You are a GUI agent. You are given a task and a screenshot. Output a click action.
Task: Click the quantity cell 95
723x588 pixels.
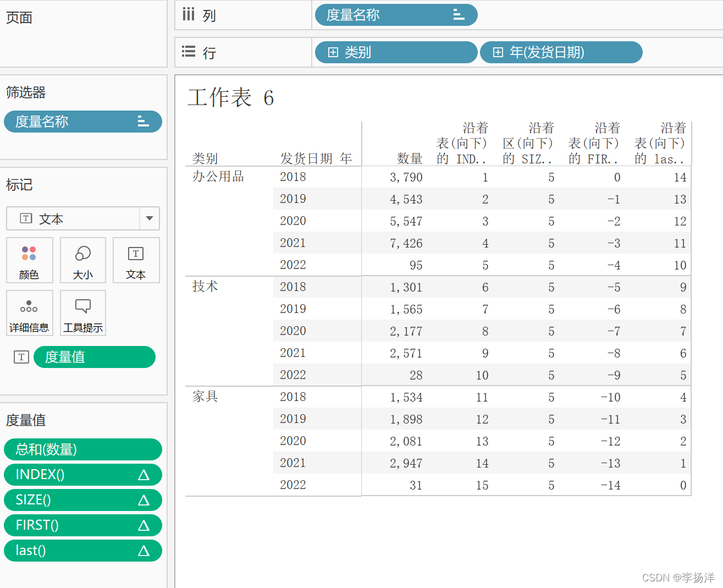click(416, 265)
